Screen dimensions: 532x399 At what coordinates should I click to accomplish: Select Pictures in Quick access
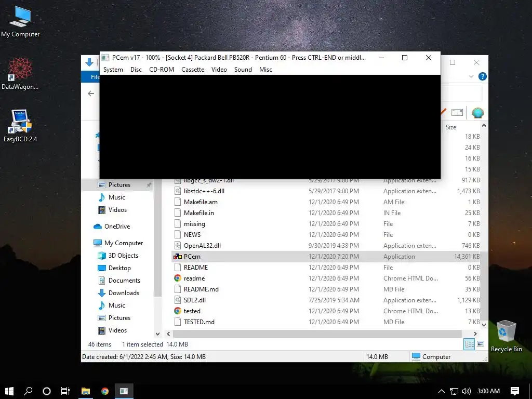pyautogui.click(x=119, y=185)
